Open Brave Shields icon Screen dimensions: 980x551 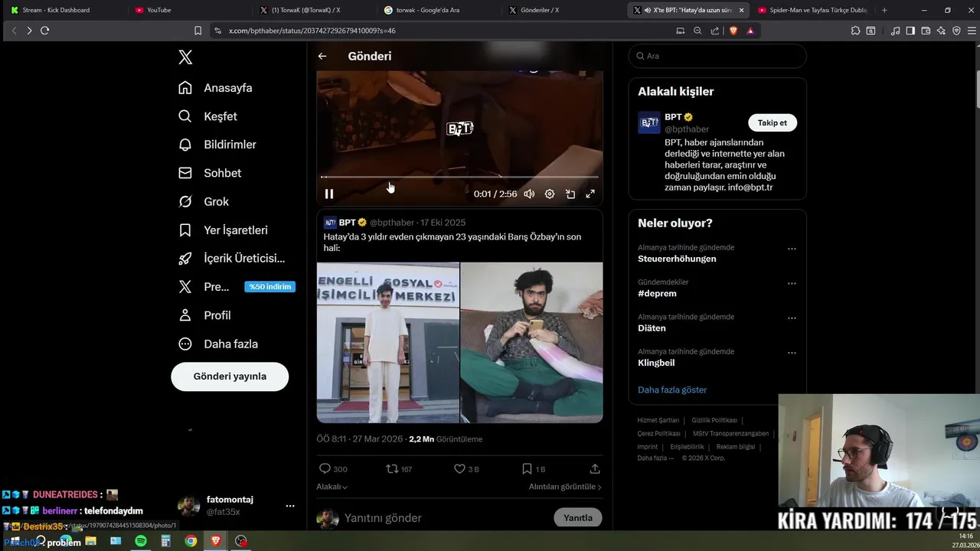pyautogui.click(x=733, y=31)
